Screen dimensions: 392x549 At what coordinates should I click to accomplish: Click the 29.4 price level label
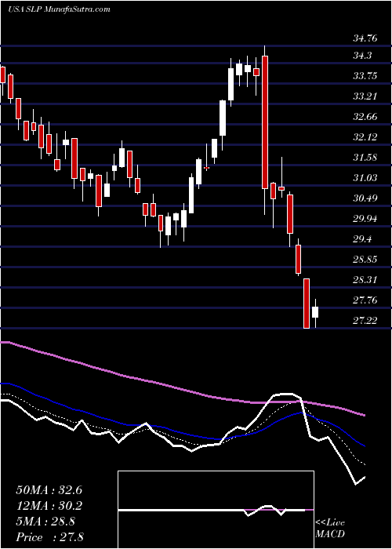pos(363,239)
